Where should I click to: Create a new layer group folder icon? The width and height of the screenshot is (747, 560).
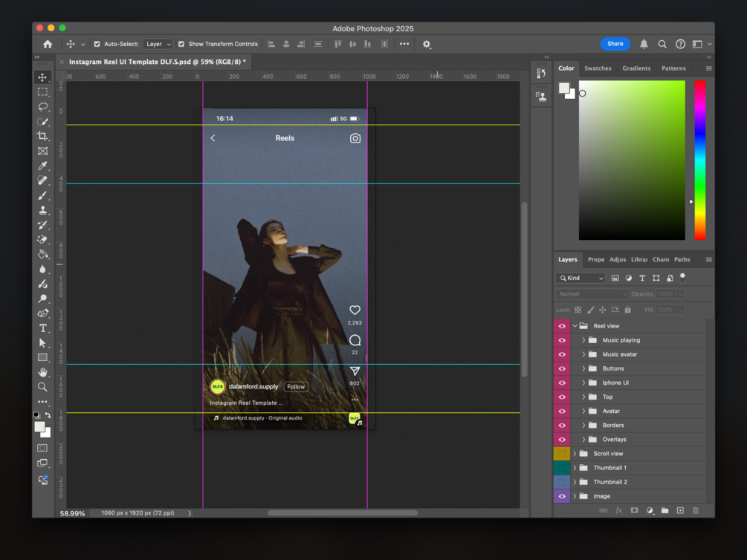pyautogui.click(x=664, y=511)
